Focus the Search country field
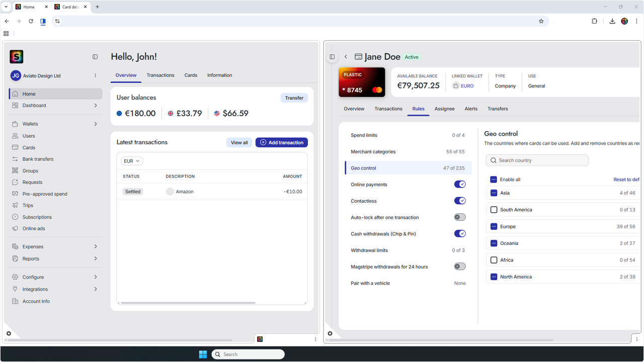644x362 pixels. (x=537, y=160)
